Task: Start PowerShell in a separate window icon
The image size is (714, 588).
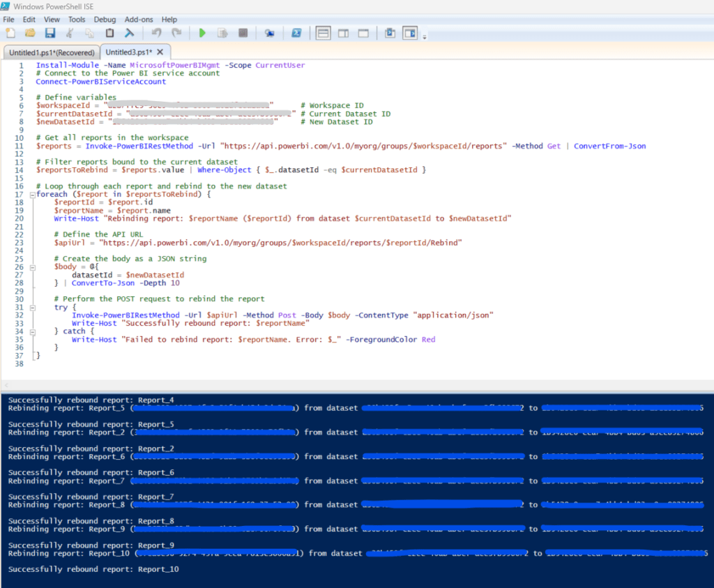Action: point(296,33)
